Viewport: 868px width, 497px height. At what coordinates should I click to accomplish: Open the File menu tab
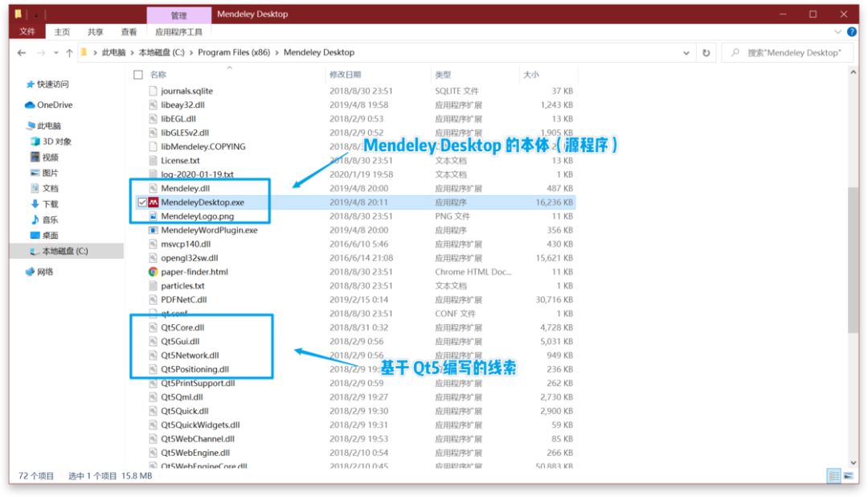point(27,31)
